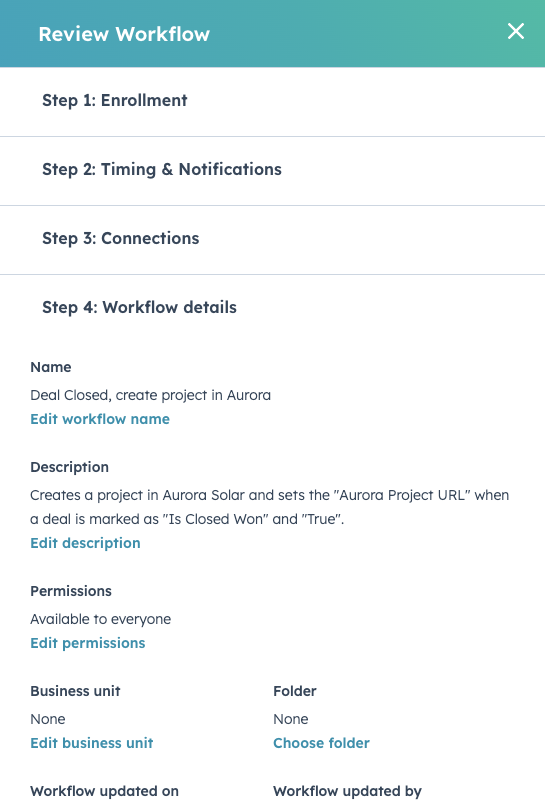Click the Permissions heading label
This screenshot has height=804, width=545.
point(71,591)
